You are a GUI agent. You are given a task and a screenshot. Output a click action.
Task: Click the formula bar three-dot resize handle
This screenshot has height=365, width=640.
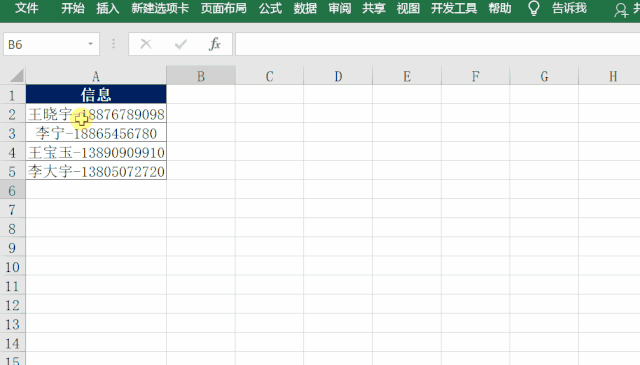[113, 44]
